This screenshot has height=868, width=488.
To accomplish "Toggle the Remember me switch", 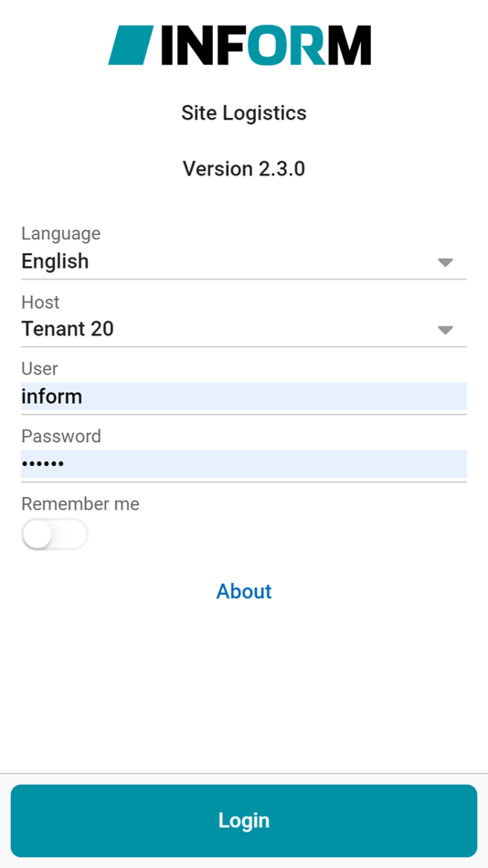I will coord(54,535).
